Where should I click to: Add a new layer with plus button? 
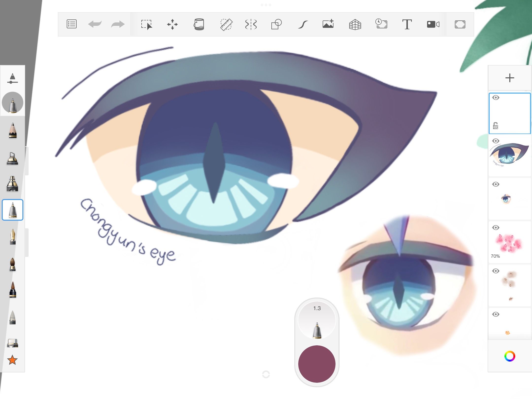pos(510,78)
